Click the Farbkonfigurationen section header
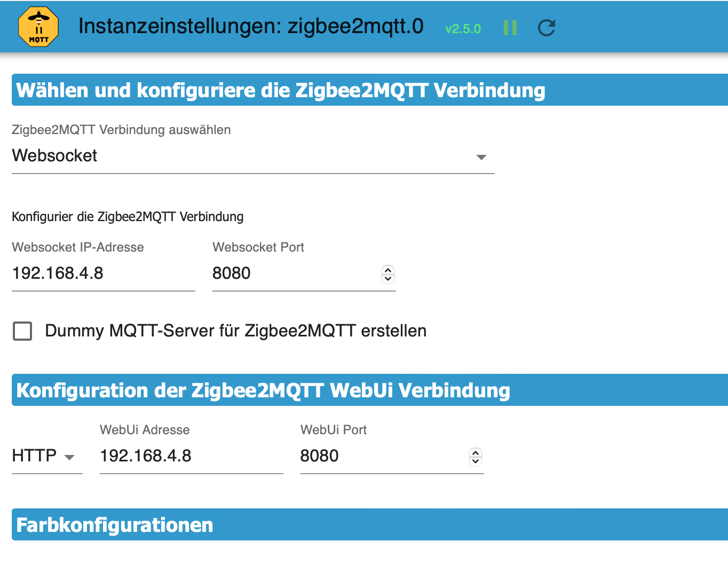728x565 pixels. pyautogui.click(x=370, y=524)
